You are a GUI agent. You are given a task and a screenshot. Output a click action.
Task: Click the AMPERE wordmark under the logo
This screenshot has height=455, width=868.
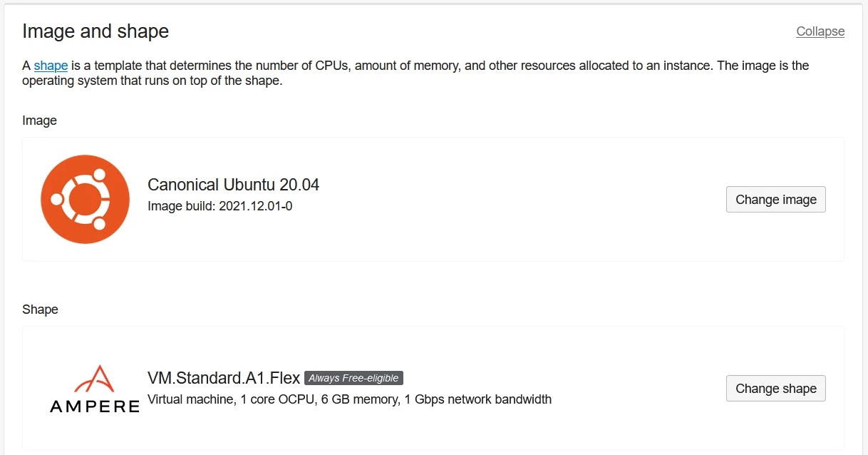[95, 407]
